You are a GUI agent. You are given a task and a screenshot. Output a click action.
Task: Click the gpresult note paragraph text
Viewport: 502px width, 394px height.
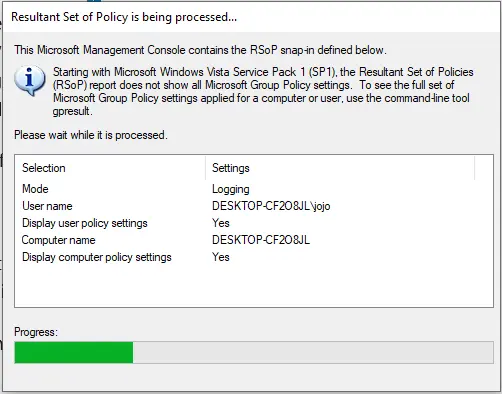coord(263,91)
